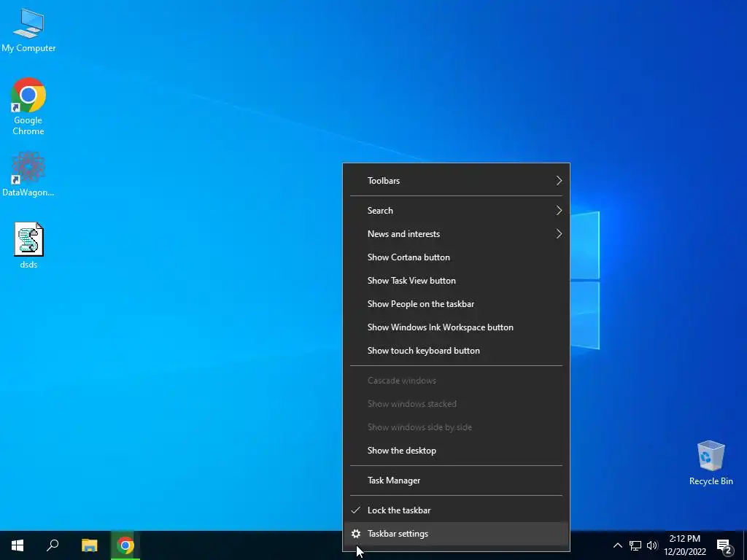This screenshot has height=560, width=747.
Task: Select the Google Chrome desktop shortcut
Action: 28,106
